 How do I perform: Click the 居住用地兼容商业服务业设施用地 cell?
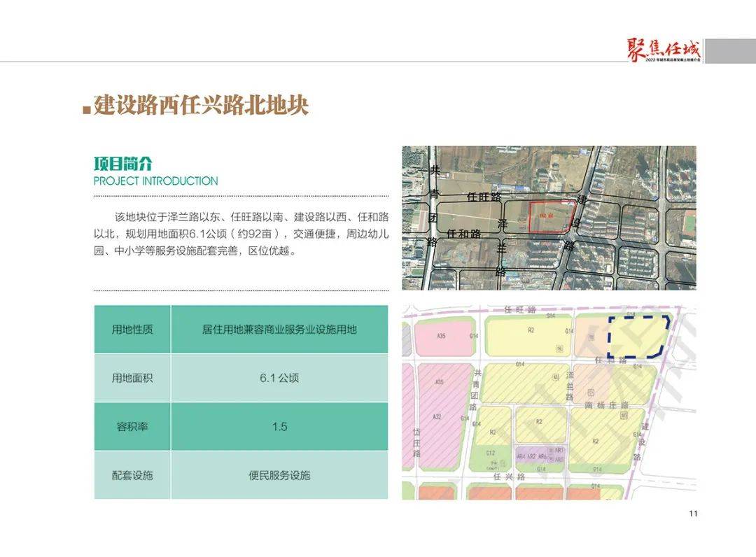(x=279, y=329)
